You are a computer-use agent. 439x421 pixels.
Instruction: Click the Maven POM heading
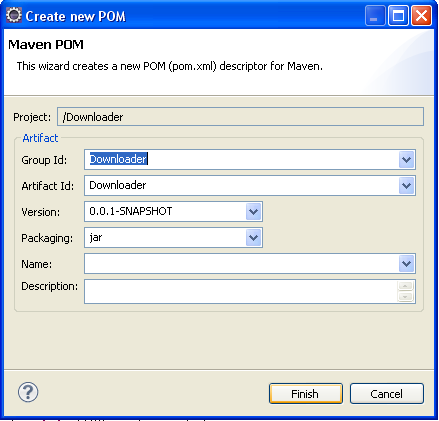pyautogui.click(x=46, y=45)
